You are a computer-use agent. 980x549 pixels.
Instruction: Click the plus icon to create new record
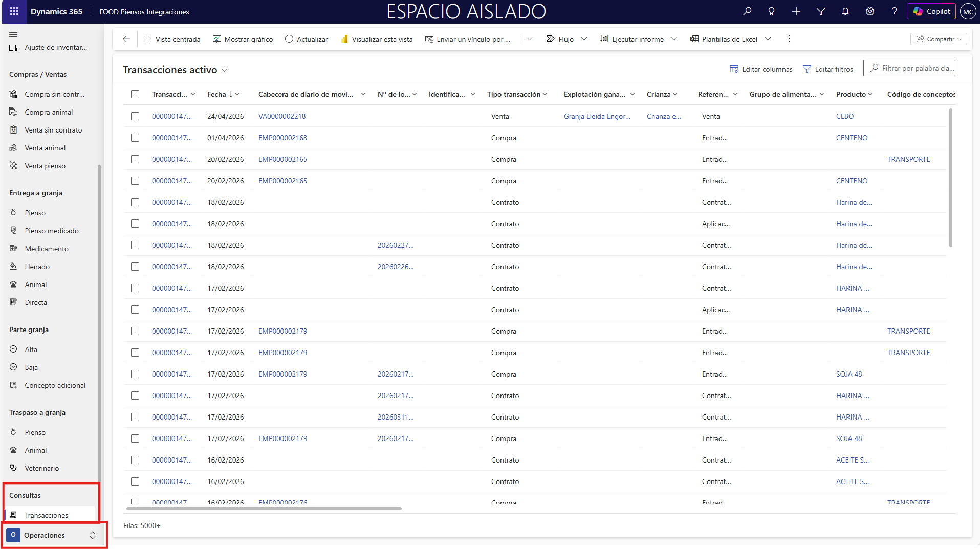coord(796,11)
